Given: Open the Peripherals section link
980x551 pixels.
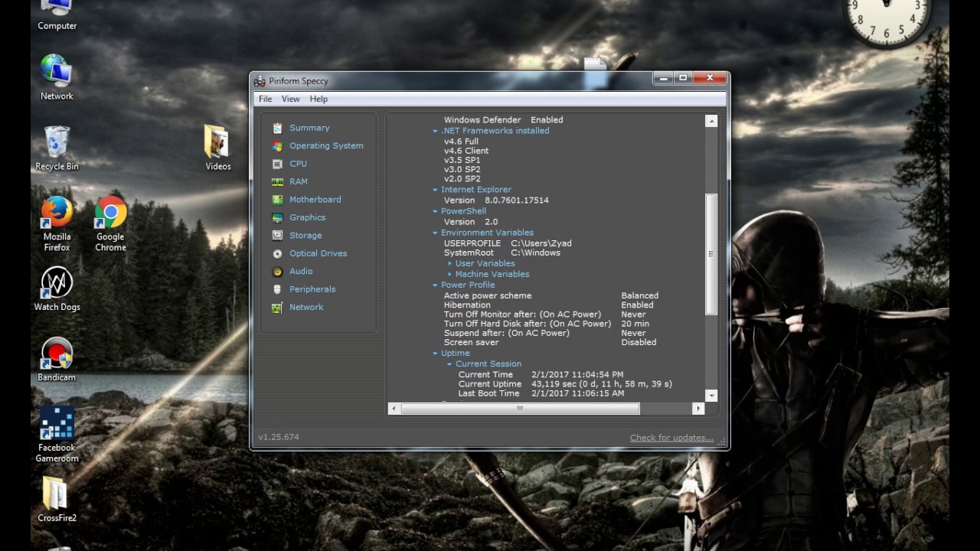Looking at the screenshot, I should coord(312,289).
